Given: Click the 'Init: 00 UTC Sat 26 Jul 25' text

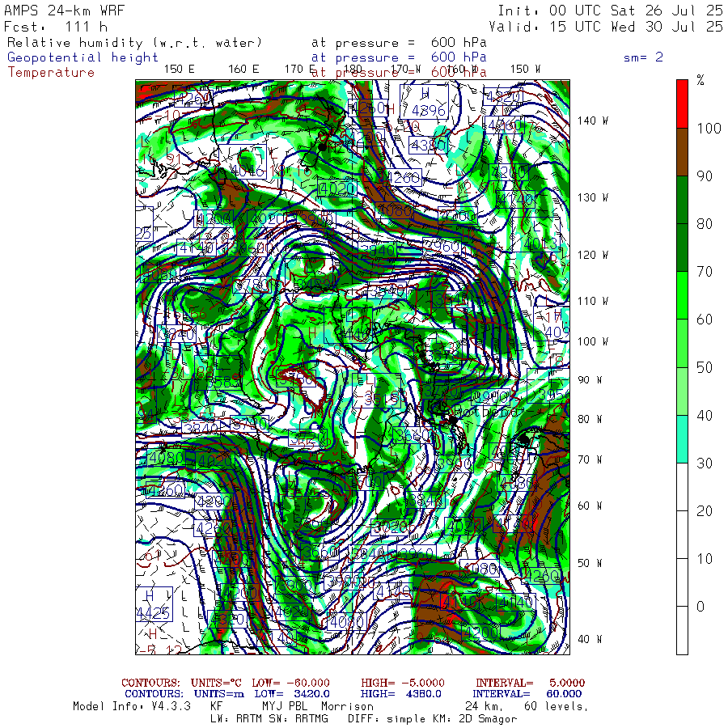Looking at the screenshot, I should pos(610,11).
